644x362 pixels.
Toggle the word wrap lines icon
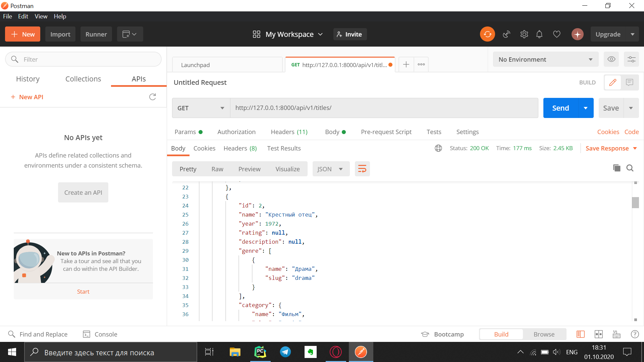point(362,169)
